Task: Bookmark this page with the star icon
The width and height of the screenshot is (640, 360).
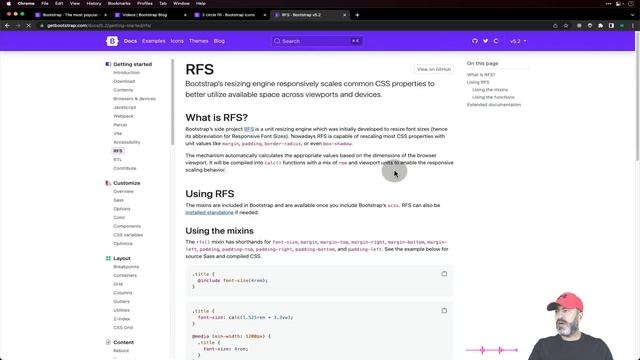Action: 566,25
